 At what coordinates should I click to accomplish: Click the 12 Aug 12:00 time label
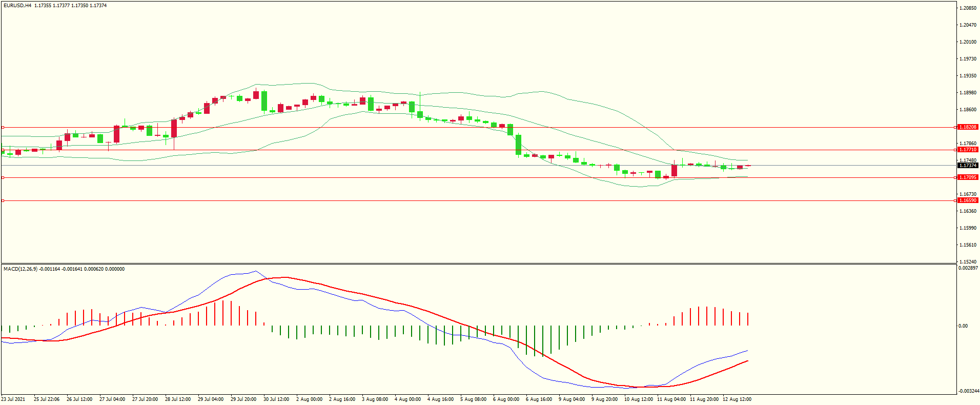pos(737,399)
